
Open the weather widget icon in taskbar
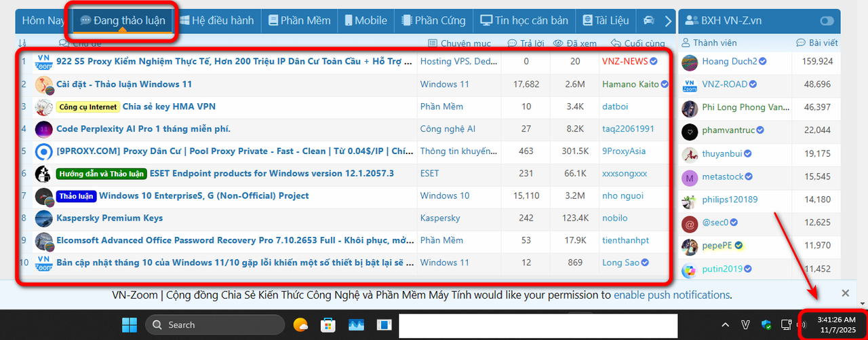[300, 325]
